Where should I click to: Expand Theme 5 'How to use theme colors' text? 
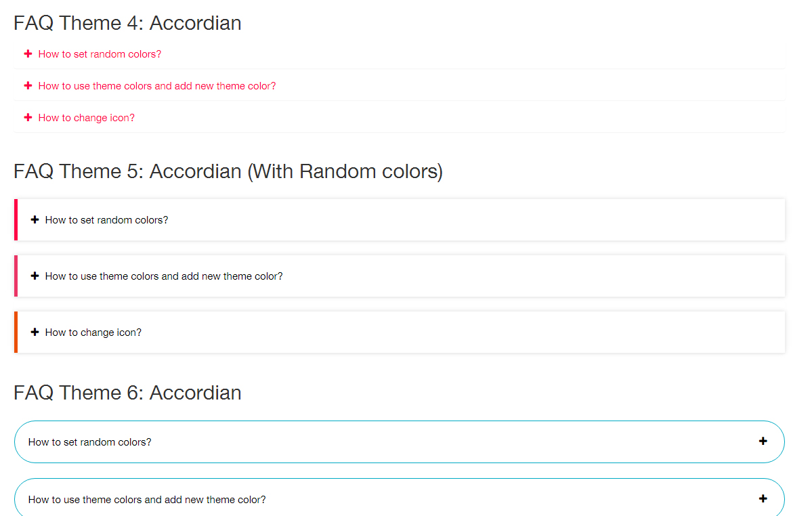(164, 276)
